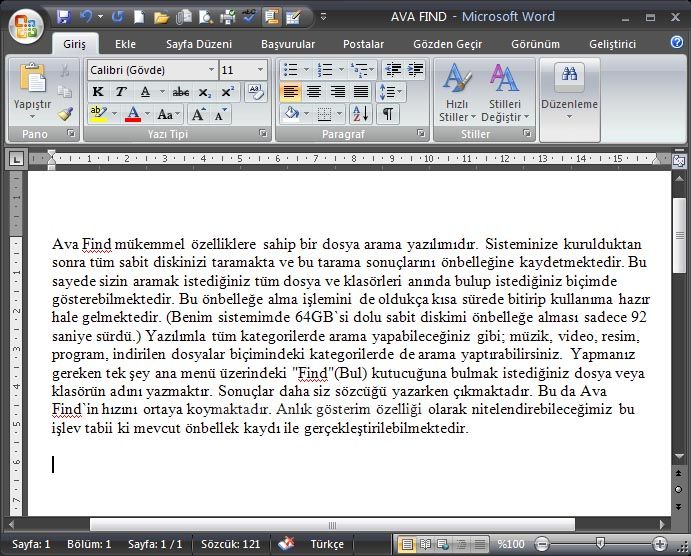Cut selection with scissors icon
691x556 pixels.
click(x=65, y=70)
